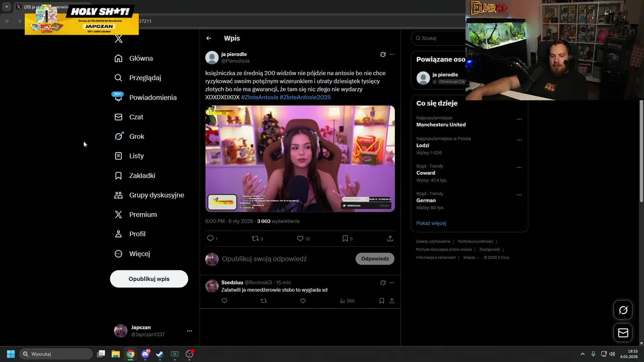This screenshot has height=362, width=644.
Task: Click repost icon on Szedziuu comment
Action: coord(264,301)
